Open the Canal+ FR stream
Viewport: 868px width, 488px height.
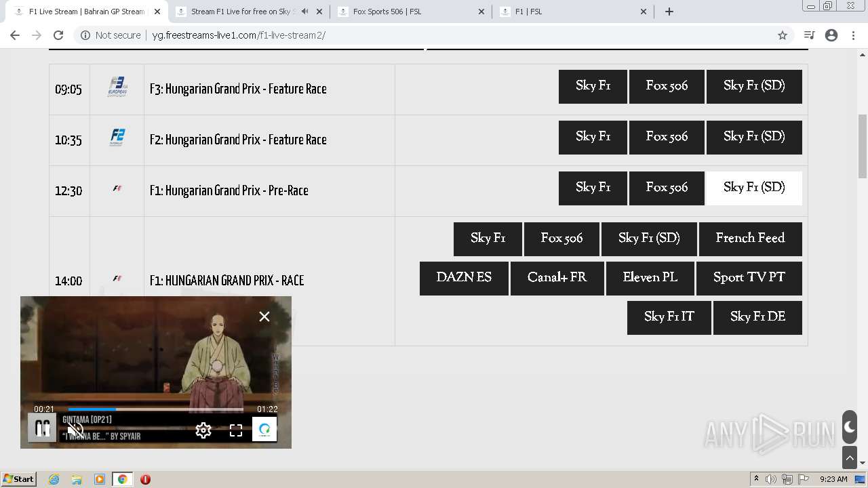pyautogui.click(x=557, y=278)
